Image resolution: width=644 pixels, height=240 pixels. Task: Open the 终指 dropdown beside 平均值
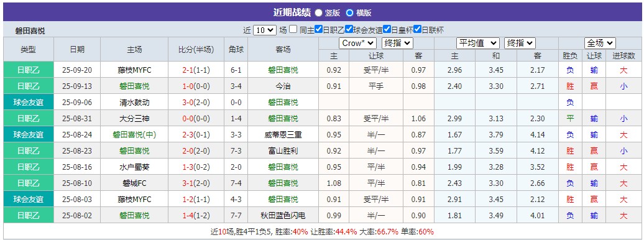point(520,43)
